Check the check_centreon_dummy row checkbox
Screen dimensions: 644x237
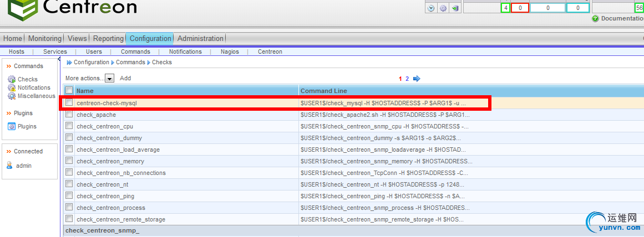click(69, 137)
